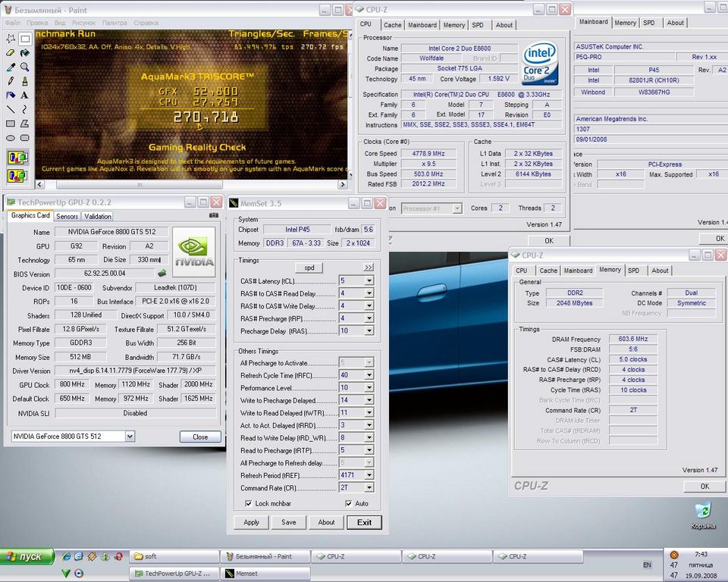Click the Save button in MemSet
This screenshot has width=728, height=582.
click(288, 522)
